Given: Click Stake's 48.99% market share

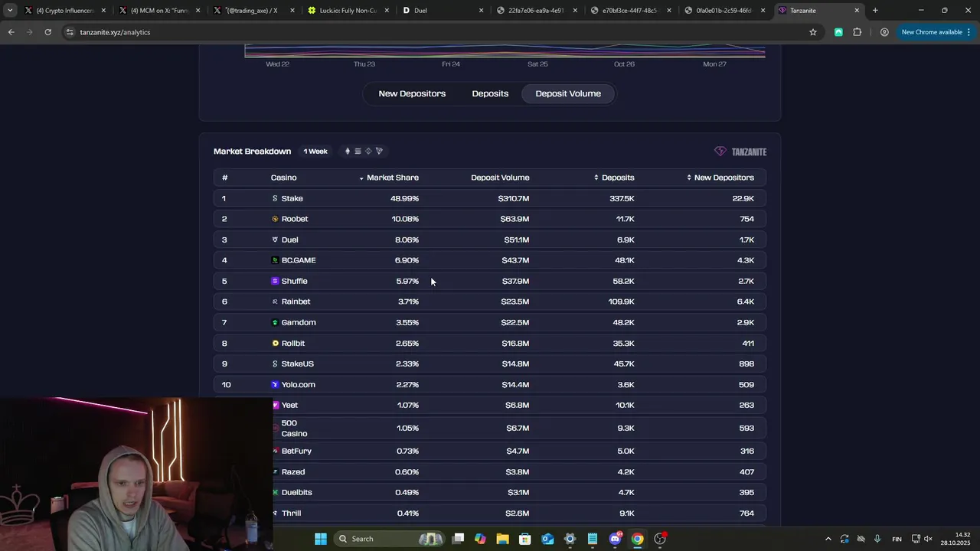Looking at the screenshot, I should point(404,198).
